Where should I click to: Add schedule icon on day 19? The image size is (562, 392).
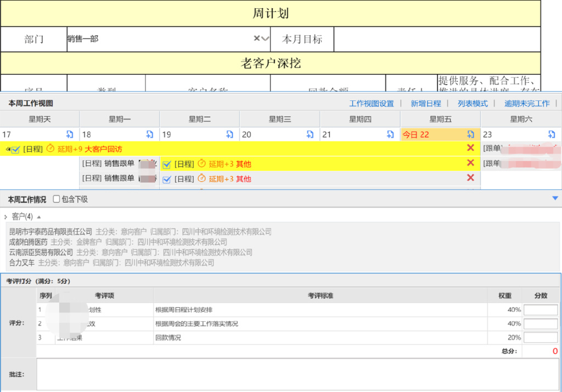coord(230,135)
